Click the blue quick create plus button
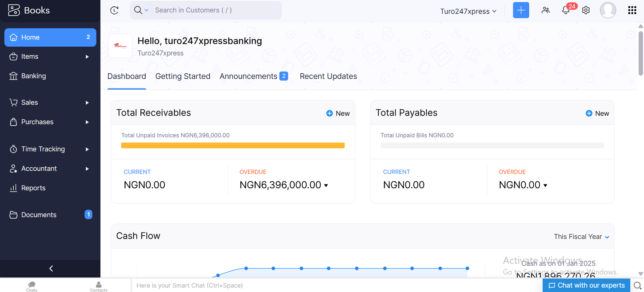This screenshot has width=644, height=292. (x=521, y=10)
